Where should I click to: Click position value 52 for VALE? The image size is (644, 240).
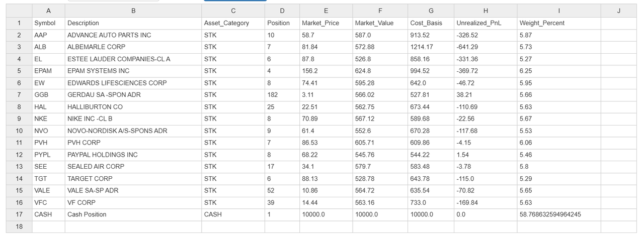tap(282, 191)
